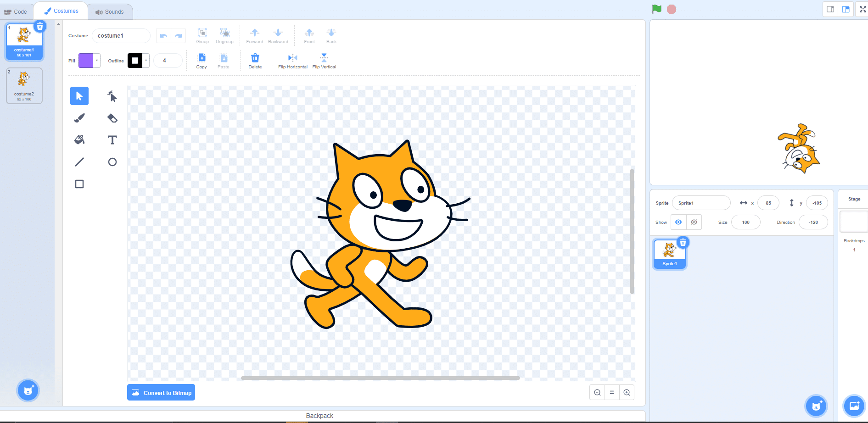
Task: Click the Ungroup icon
Action: [x=225, y=35]
